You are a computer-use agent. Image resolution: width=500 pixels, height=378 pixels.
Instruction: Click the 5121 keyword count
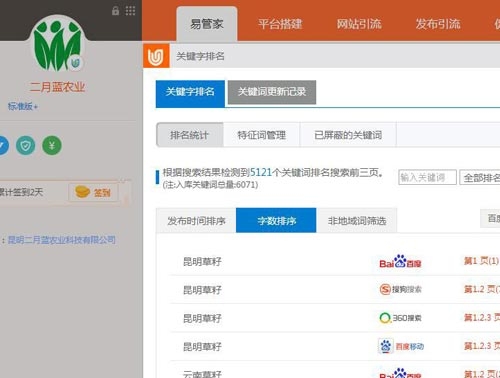pyautogui.click(x=261, y=172)
